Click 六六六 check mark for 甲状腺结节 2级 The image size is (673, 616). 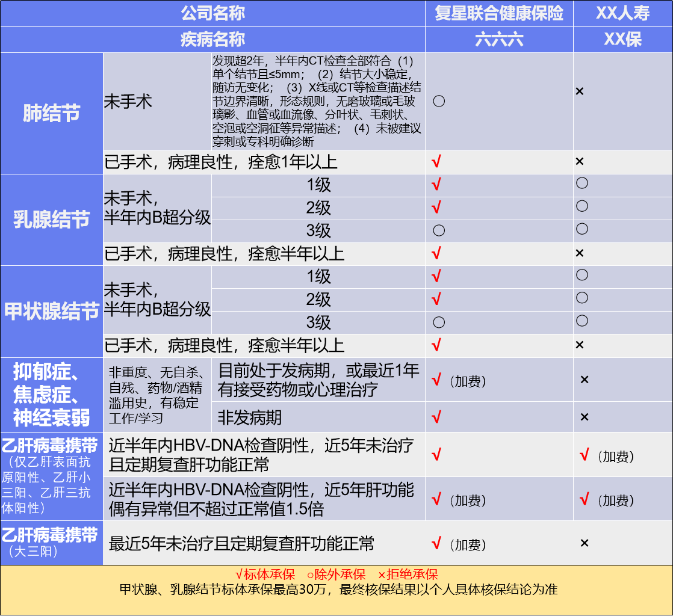click(437, 299)
